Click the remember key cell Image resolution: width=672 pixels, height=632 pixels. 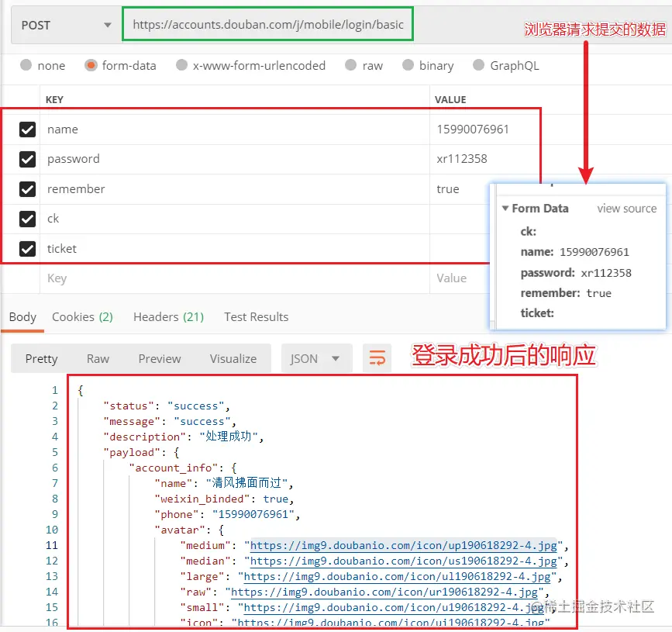[x=235, y=189]
